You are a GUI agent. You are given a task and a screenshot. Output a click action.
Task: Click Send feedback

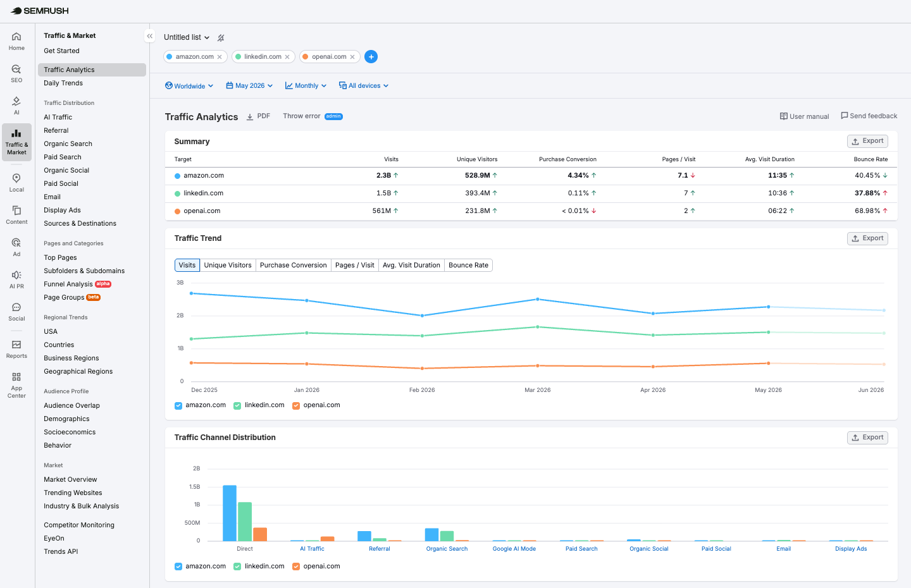click(x=869, y=116)
